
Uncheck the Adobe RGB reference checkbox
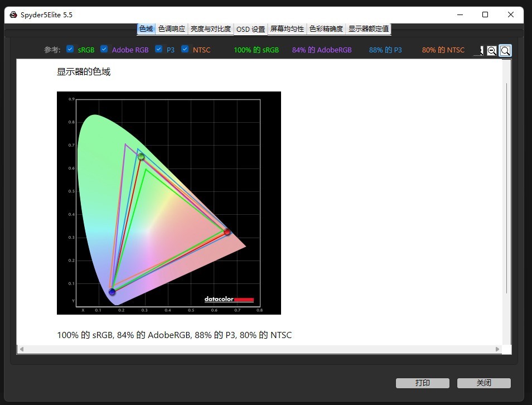pos(104,49)
